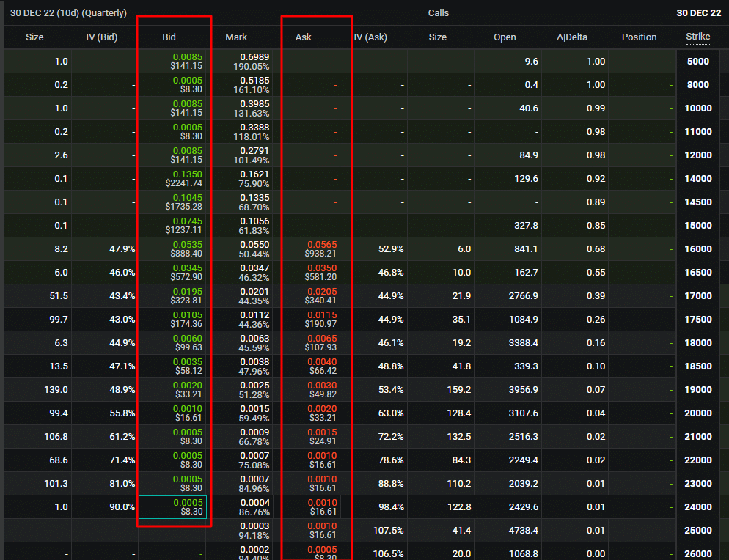The height and width of the screenshot is (560, 729).
Task: Click the IV (Ask) column header
Action: point(370,37)
